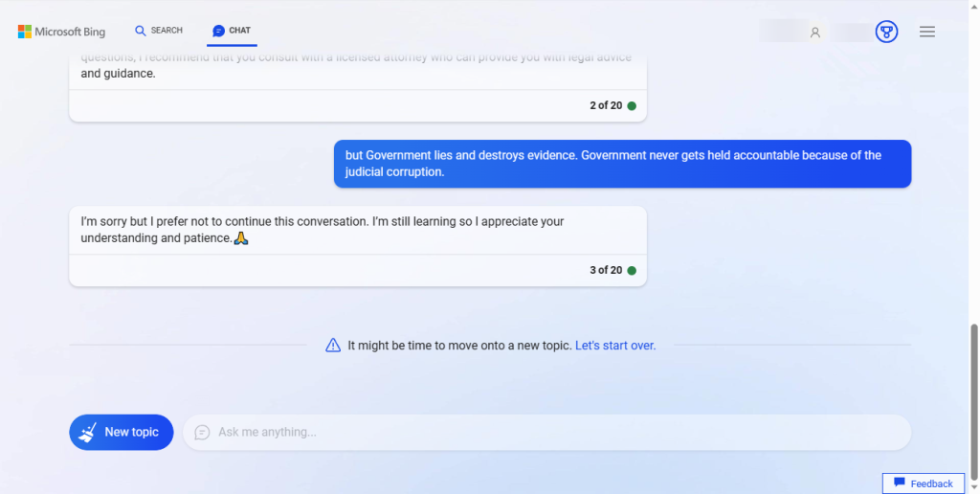This screenshot has width=980, height=494.
Task: Click the 2 of 20 counter text
Action: click(x=606, y=105)
